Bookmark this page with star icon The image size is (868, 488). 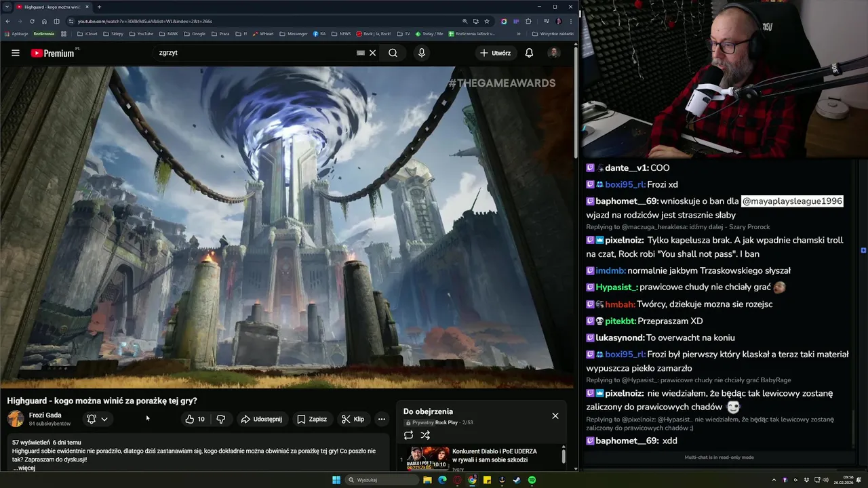(x=486, y=21)
